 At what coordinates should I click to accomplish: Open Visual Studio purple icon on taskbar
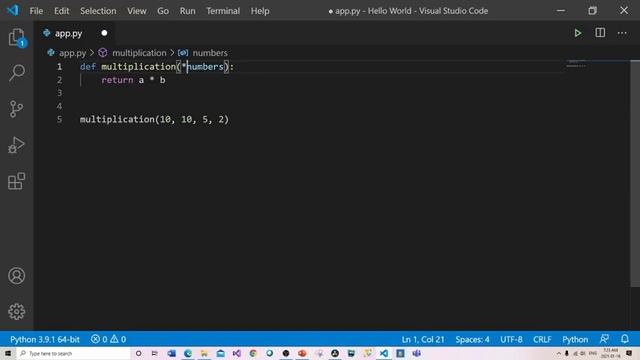click(237, 353)
